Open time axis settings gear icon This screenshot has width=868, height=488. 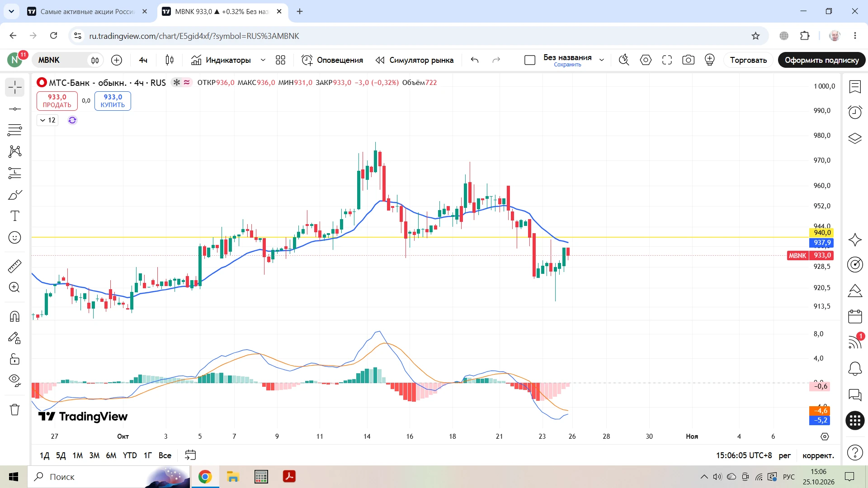point(825,436)
